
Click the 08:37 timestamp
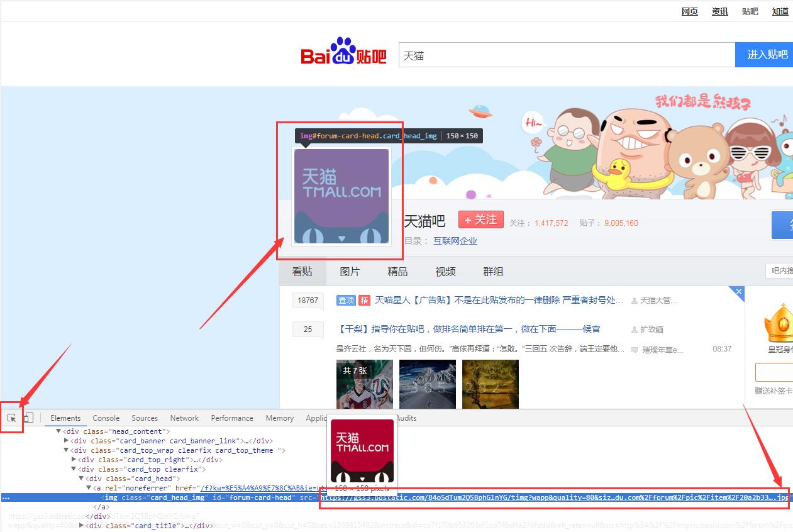click(x=722, y=348)
